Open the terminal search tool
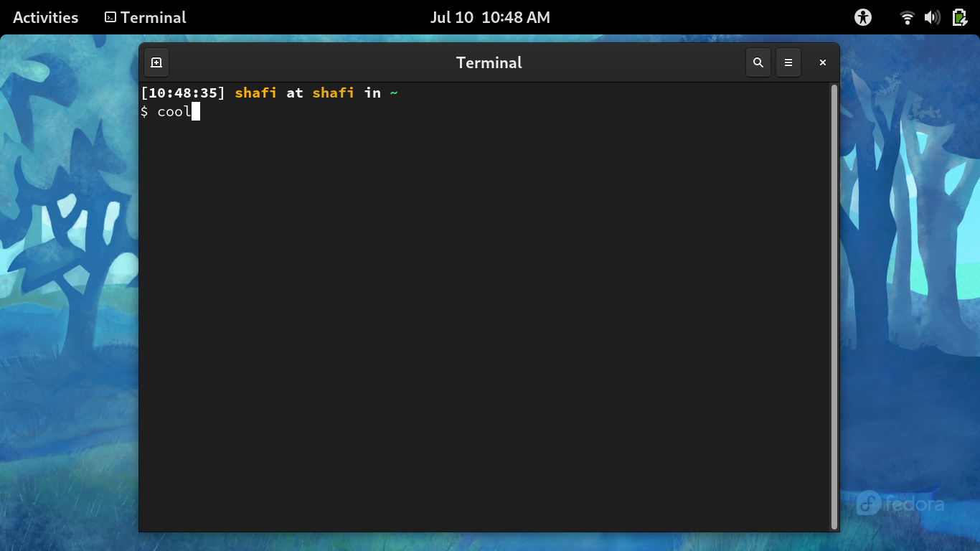The image size is (980, 551). coord(758,63)
